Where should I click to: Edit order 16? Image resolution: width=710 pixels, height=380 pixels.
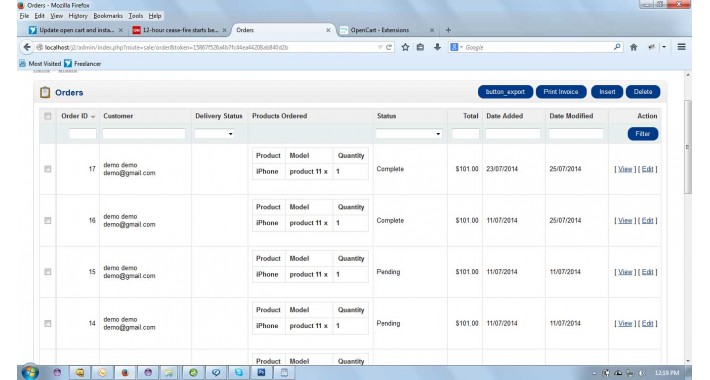[x=648, y=221]
